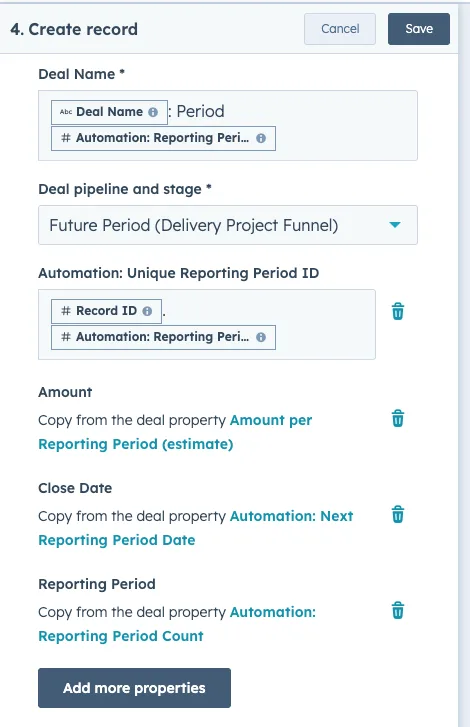Viewport: 470px width, 727px height.
Task: Cancel the Create record editing
Action: click(x=340, y=29)
